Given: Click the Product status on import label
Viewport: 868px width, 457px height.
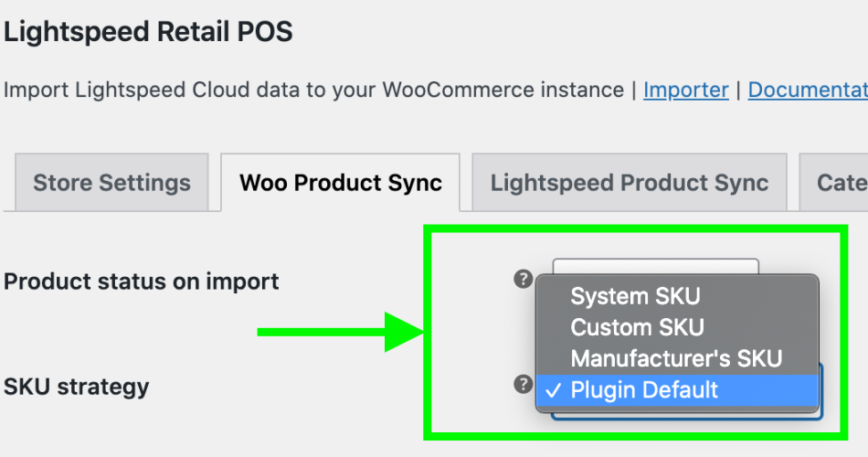Looking at the screenshot, I should tap(141, 282).
